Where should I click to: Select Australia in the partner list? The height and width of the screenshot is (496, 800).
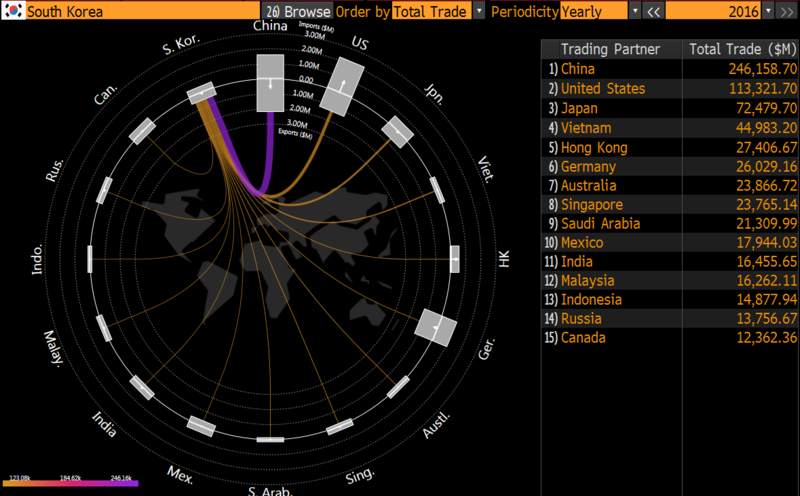(670, 185)
